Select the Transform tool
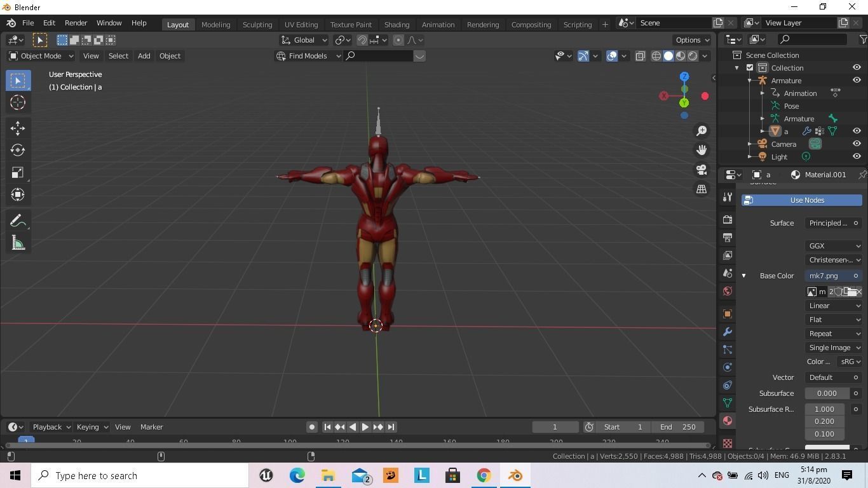The width and height of the screenshot is (868, 488). tap(18, 194)
